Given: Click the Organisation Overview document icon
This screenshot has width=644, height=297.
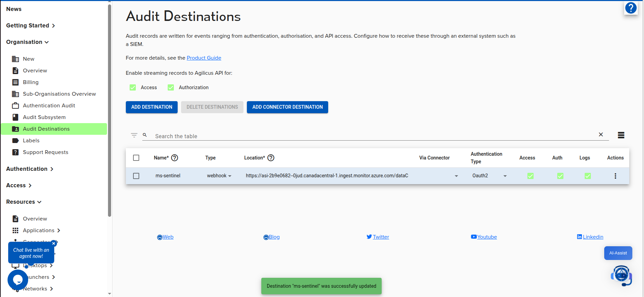Looking at the screenshot, I should coord(15,71).
